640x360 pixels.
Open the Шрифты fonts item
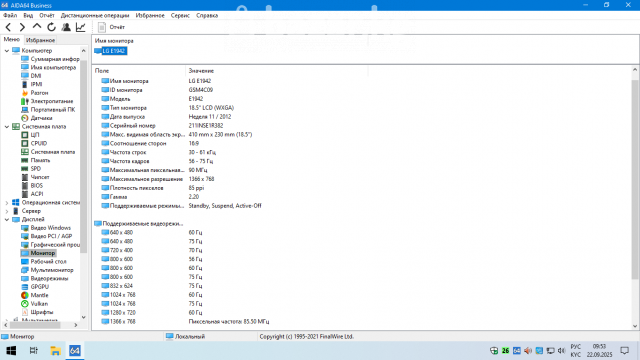37,312
